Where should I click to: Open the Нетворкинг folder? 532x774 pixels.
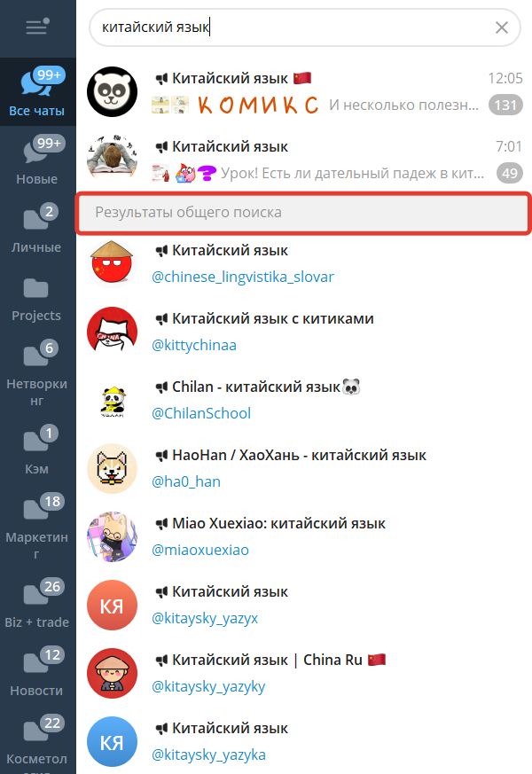click(37, 372)
